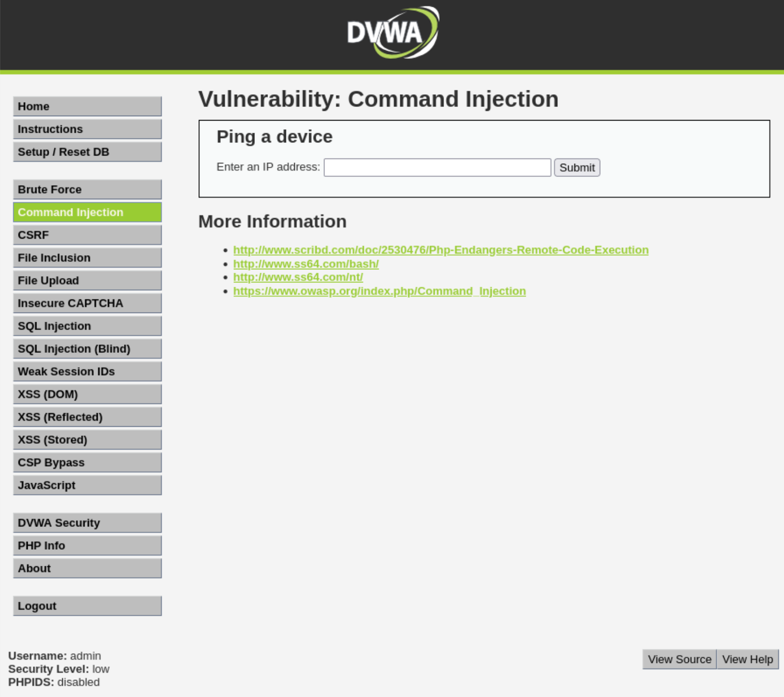Go to Insecure CAPTCHA
This screenshot has height=697, width=784.
tap(88, 303)
